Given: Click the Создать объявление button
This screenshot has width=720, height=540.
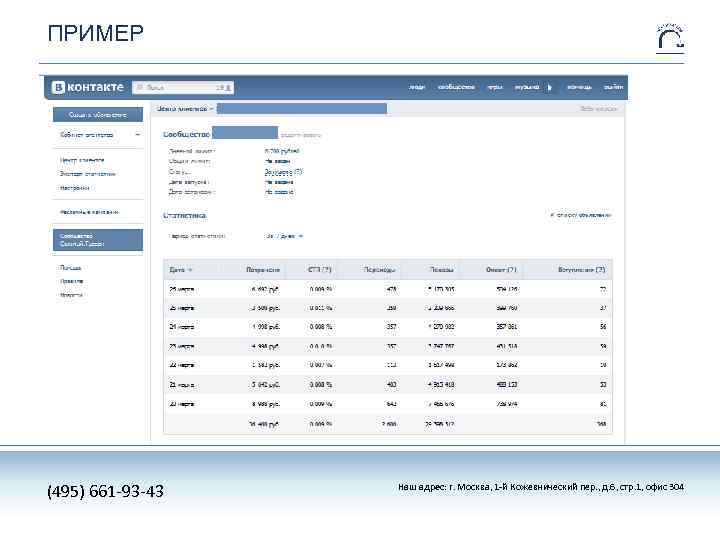Looking at the screenshot, I should pyautogui.click(x=98, y=115).
